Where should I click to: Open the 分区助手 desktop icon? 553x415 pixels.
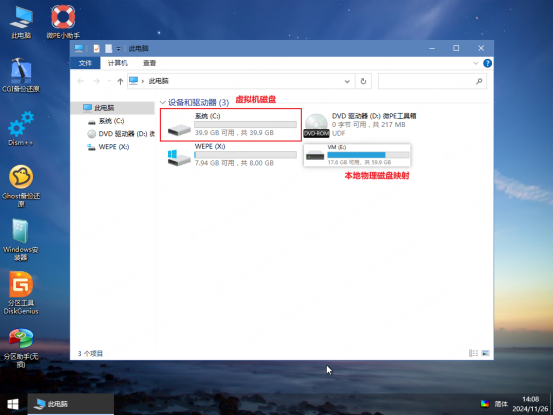(21, 348)
